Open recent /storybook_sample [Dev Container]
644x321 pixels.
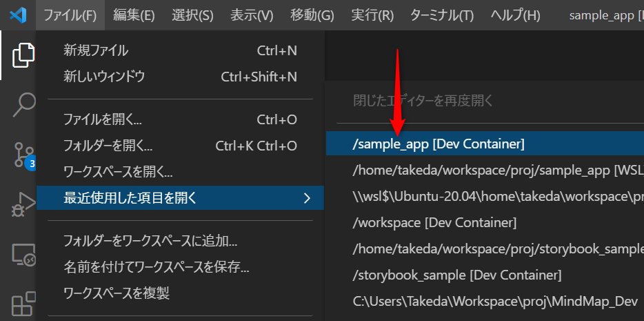tap(485, 275)
